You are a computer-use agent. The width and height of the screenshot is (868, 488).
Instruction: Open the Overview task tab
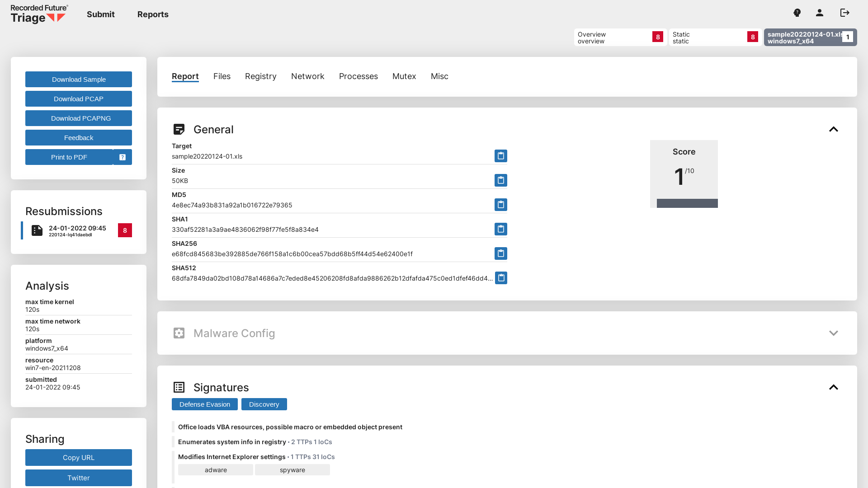(621, 38)
